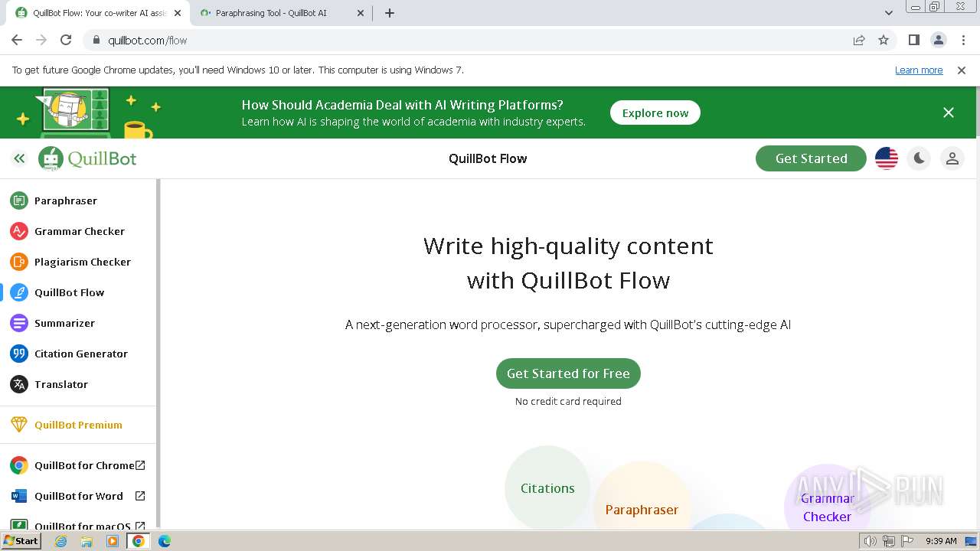The width and height of the screenshot is (980, 551).
Task: Click Get Started for Free button
Action: point(568,373)
